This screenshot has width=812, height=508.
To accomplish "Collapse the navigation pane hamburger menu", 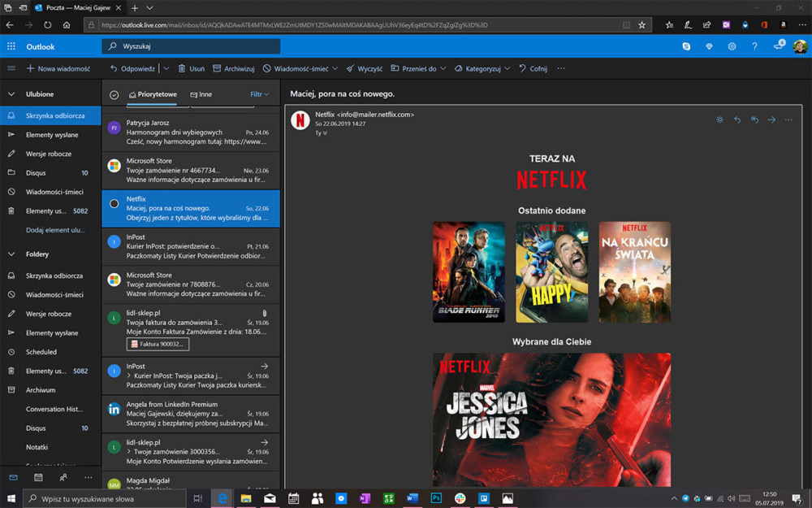I will (11, 68).
